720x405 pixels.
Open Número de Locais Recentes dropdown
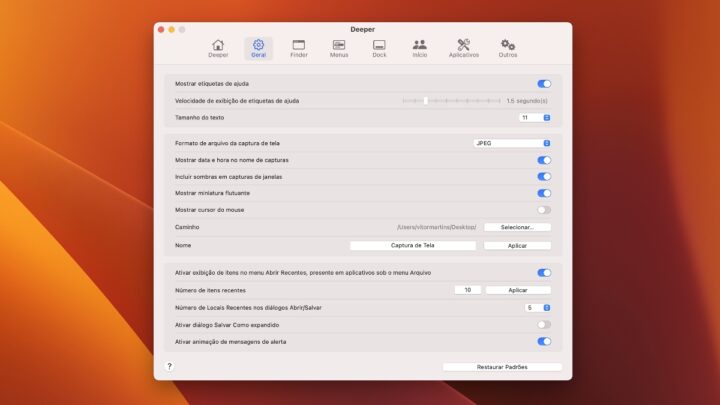click(x=537, y=308)
